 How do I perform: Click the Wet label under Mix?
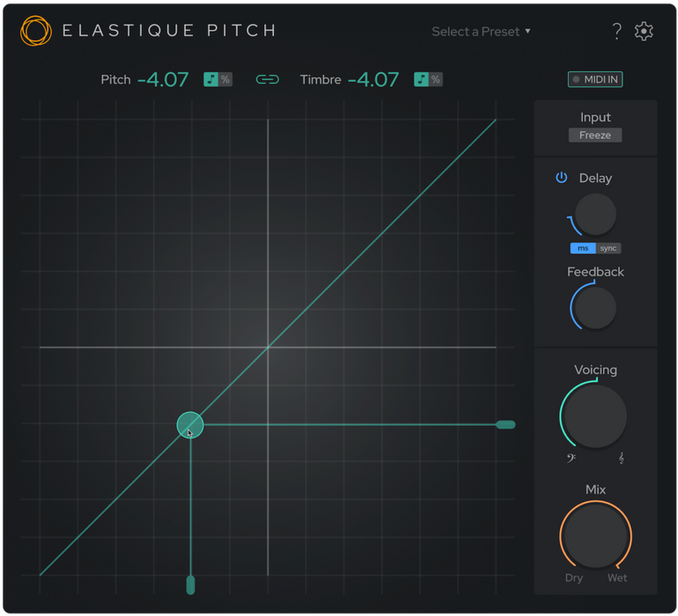[x=617, y=578]
